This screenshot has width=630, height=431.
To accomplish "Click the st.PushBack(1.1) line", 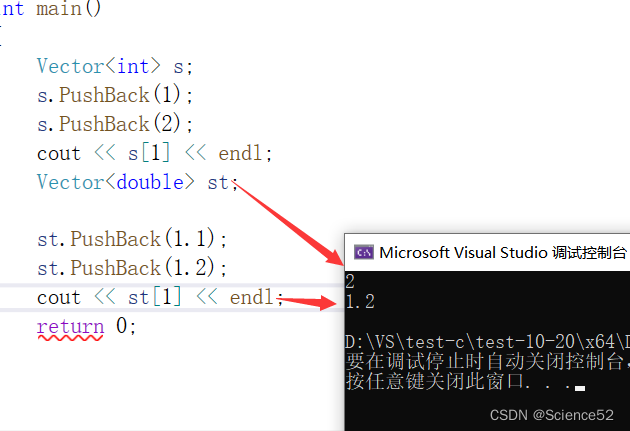I will (132, 239).
